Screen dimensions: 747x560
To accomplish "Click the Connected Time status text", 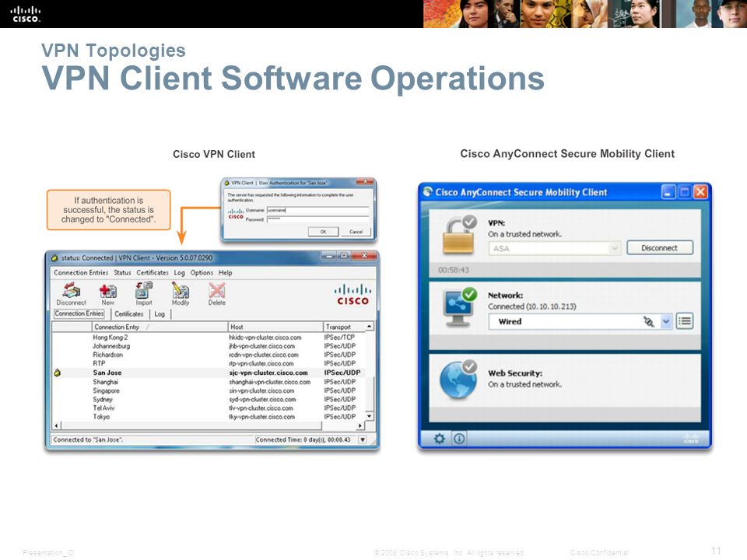I will [x=303, y=440].
